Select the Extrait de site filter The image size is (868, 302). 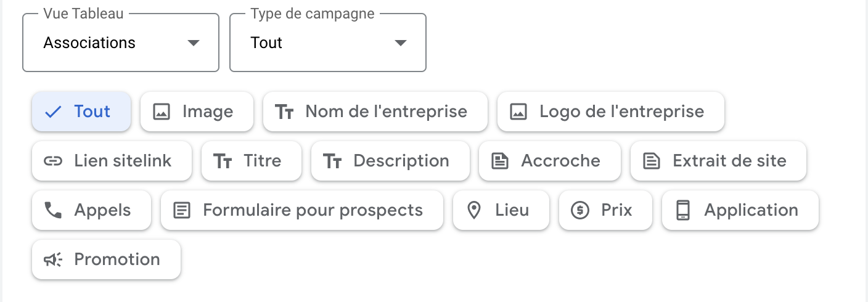[x=718, y=161]
